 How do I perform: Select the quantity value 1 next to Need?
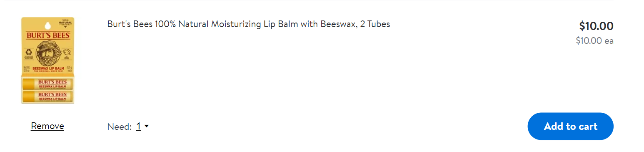click(138, 127)
